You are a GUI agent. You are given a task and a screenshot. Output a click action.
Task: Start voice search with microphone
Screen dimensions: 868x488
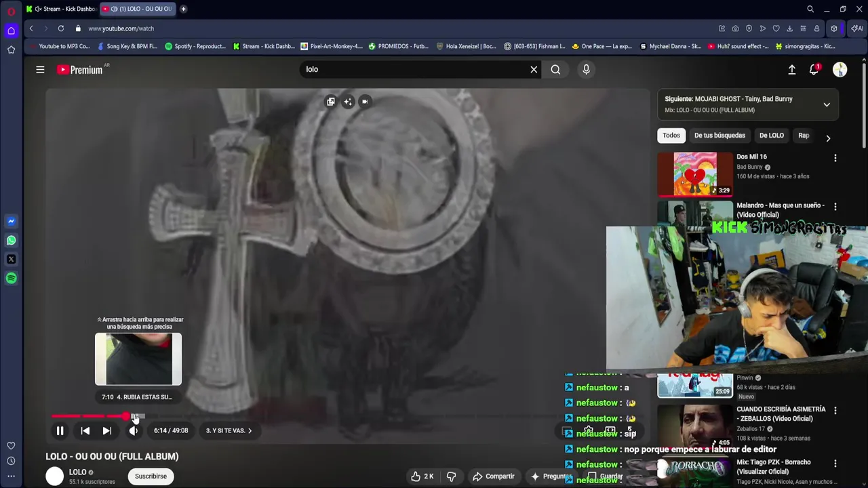point(587,69)
